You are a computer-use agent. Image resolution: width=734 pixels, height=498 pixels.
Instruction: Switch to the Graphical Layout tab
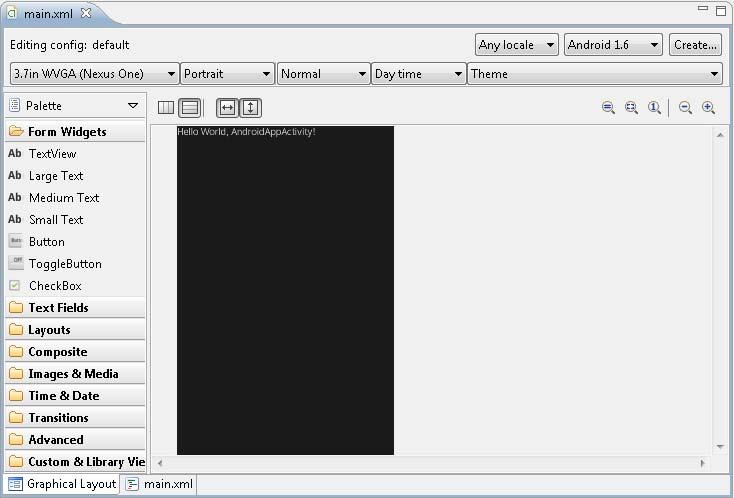coord(63,484)
